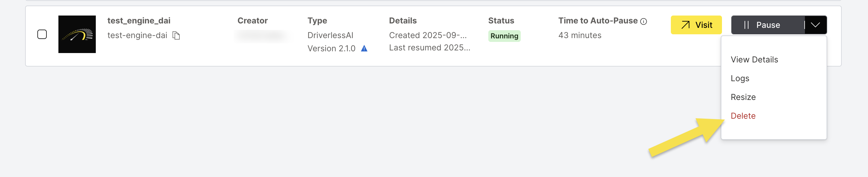The height and width of the screenshot is (177, 868).
Task: Tick the checkbox next to the speedometer thumbnail
Action: [x=42, y=34]
